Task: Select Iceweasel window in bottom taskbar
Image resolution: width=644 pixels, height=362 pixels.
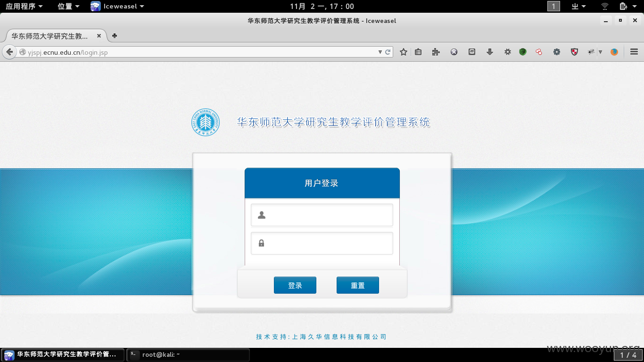Action: (x=63, y=354)
